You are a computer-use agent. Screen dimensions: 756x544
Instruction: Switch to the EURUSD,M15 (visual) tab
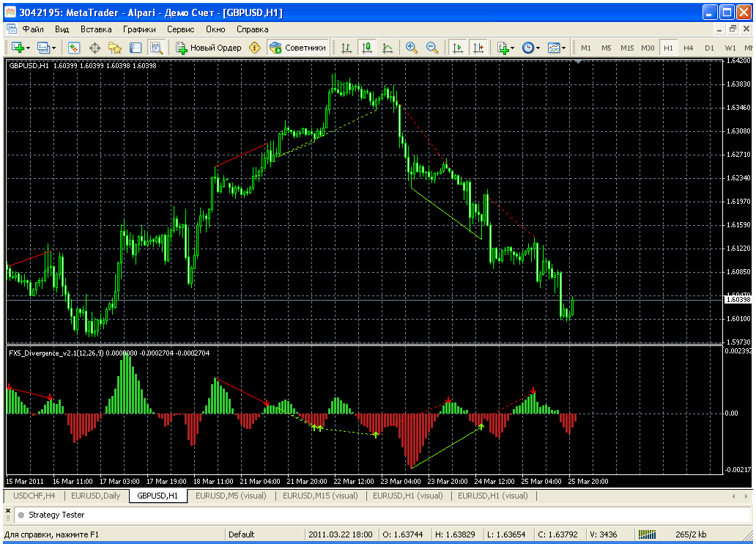coord(320,496)
